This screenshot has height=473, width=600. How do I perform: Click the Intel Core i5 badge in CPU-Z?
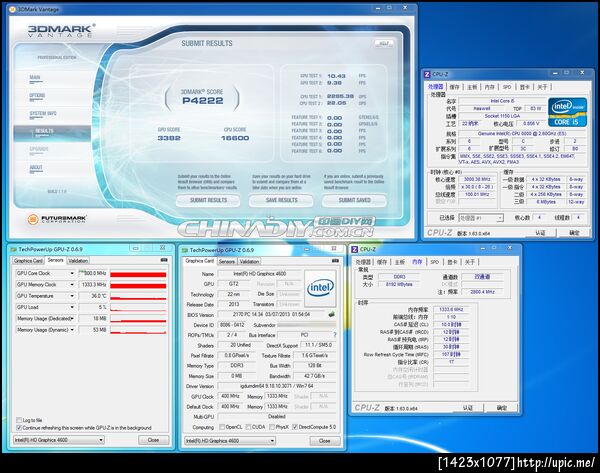click(x=567, y=112)
